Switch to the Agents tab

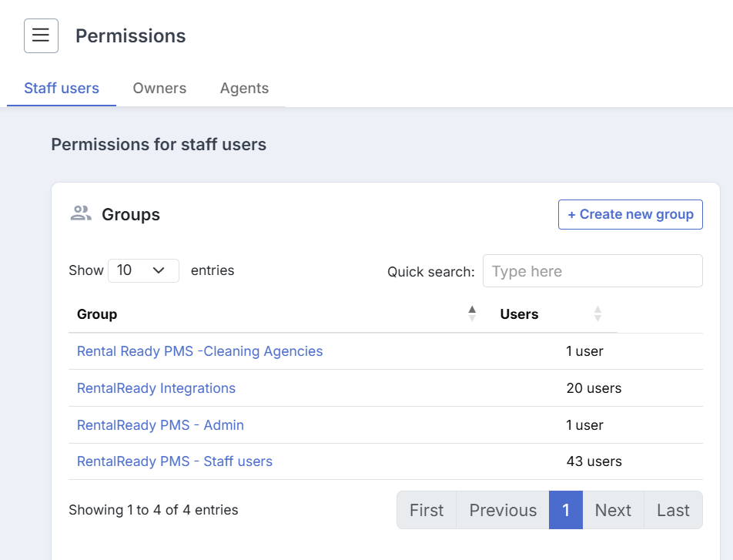click(245, 89)
